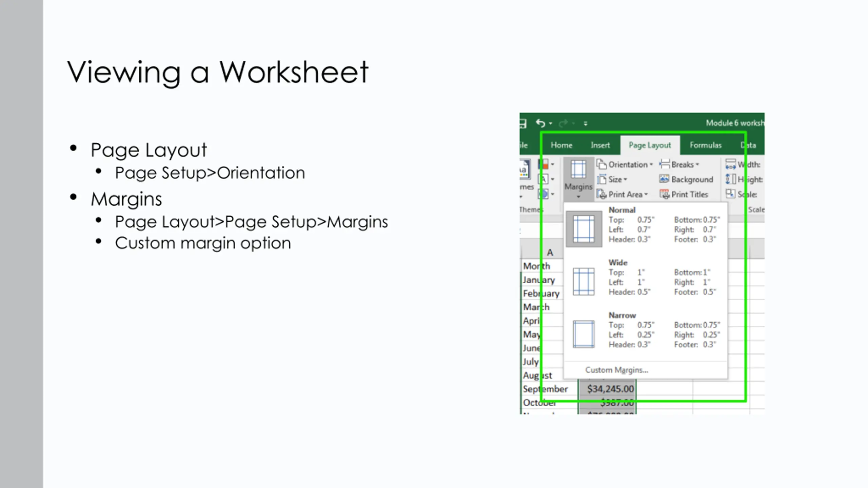
Task: Open the Undo history dropdown arrow
Action: 551,123
